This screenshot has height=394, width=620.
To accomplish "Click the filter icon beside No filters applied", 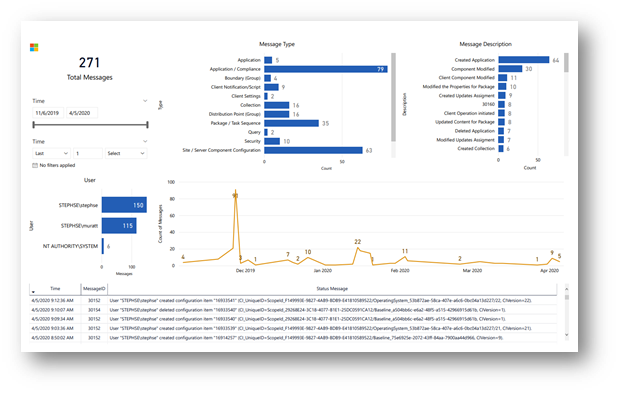I will (x=35, y=165).
